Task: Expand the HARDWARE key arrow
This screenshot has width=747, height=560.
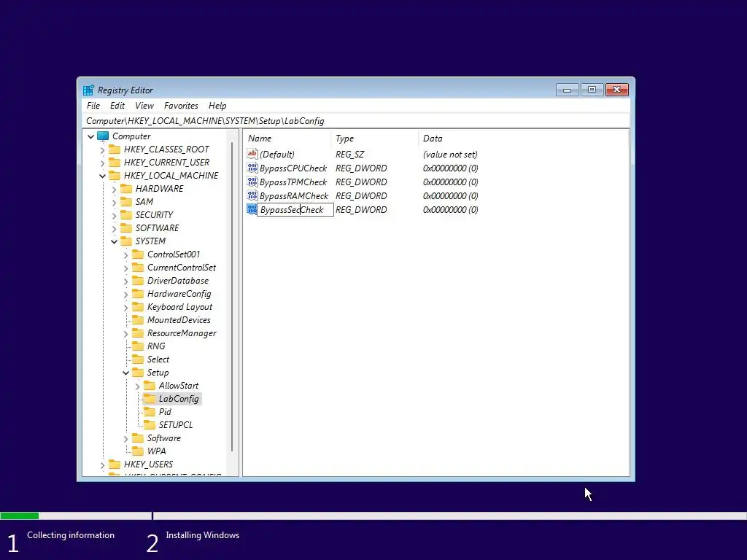Action: pos(115,190)
